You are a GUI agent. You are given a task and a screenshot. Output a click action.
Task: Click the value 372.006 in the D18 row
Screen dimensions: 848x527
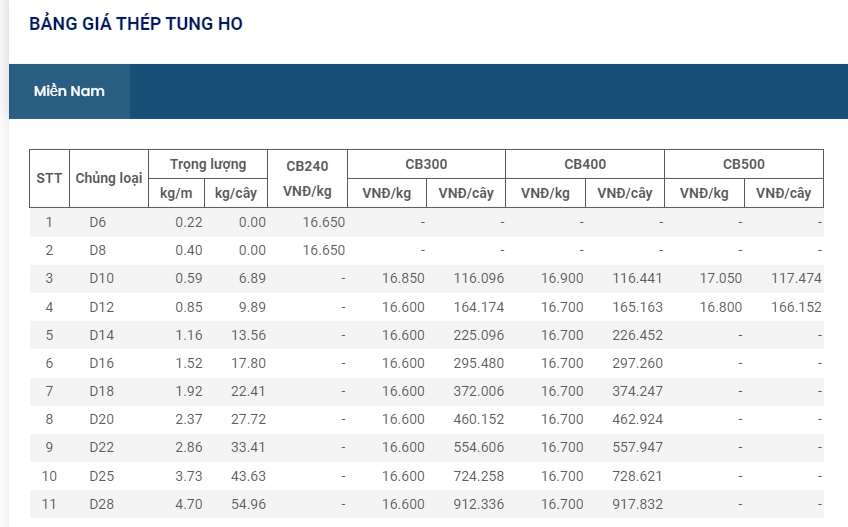coord(479,391)
